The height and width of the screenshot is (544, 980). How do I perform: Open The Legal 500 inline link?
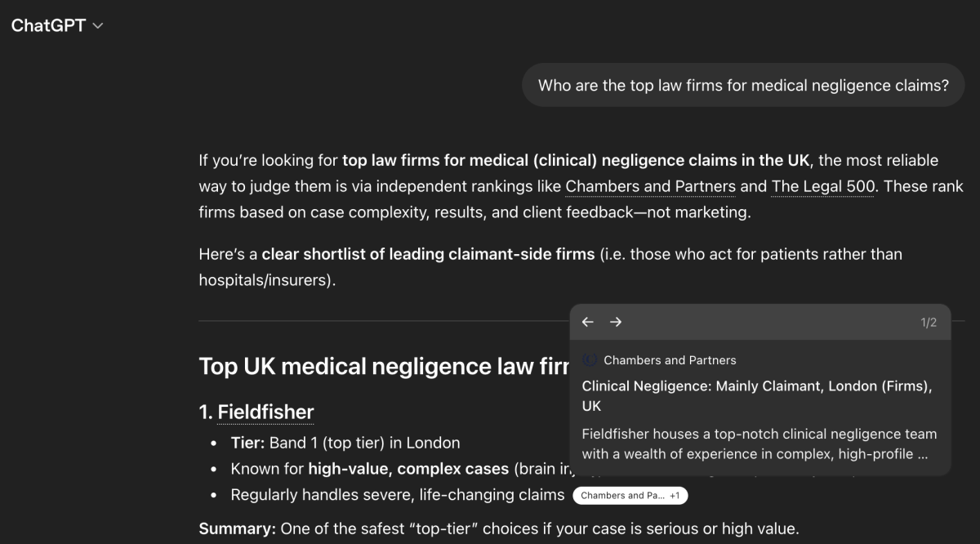(823, 186)
